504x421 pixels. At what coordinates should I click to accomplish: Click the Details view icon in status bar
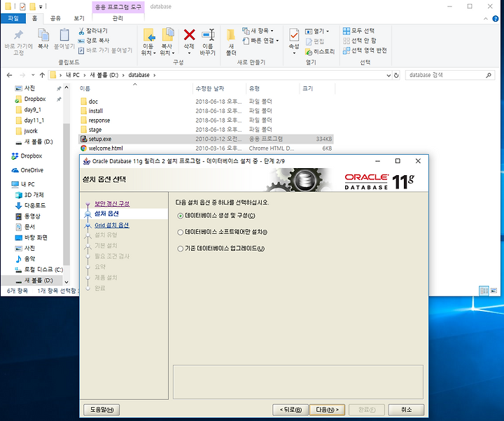(484, 291)
